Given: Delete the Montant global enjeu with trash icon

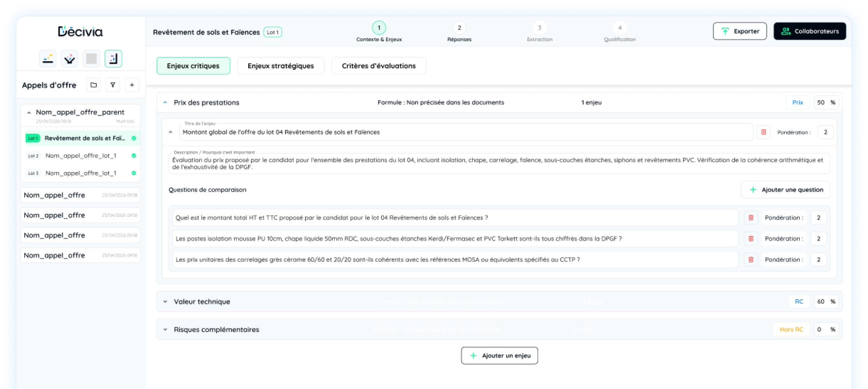Looking at the screenshot, I should point(763,132).
